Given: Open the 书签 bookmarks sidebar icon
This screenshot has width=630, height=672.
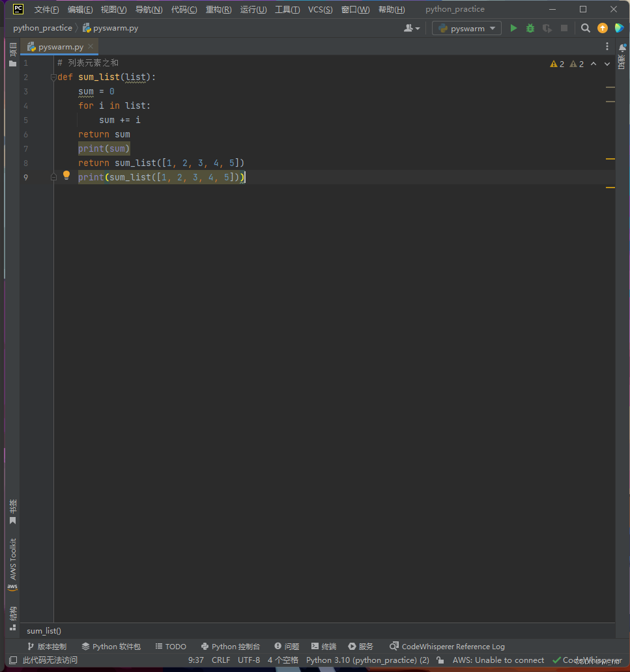Looking at the screenshot, I should click(12, 508).
